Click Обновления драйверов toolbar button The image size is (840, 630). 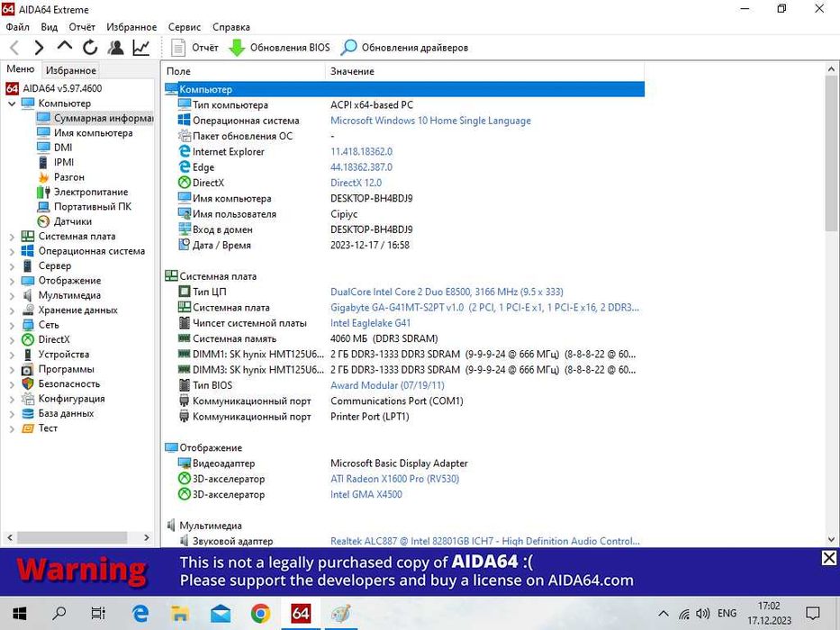click(x=404, y=48)
